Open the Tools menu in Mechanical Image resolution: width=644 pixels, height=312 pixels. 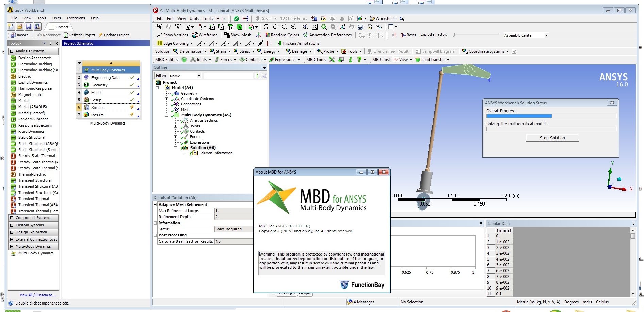pyautogui.click(x=207, y=18)
